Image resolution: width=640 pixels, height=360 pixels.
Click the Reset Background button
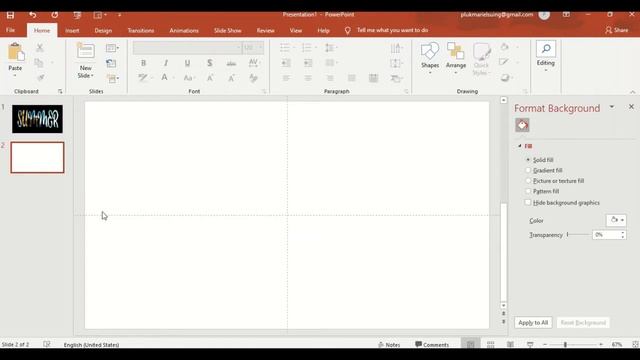tap(583, 322)
